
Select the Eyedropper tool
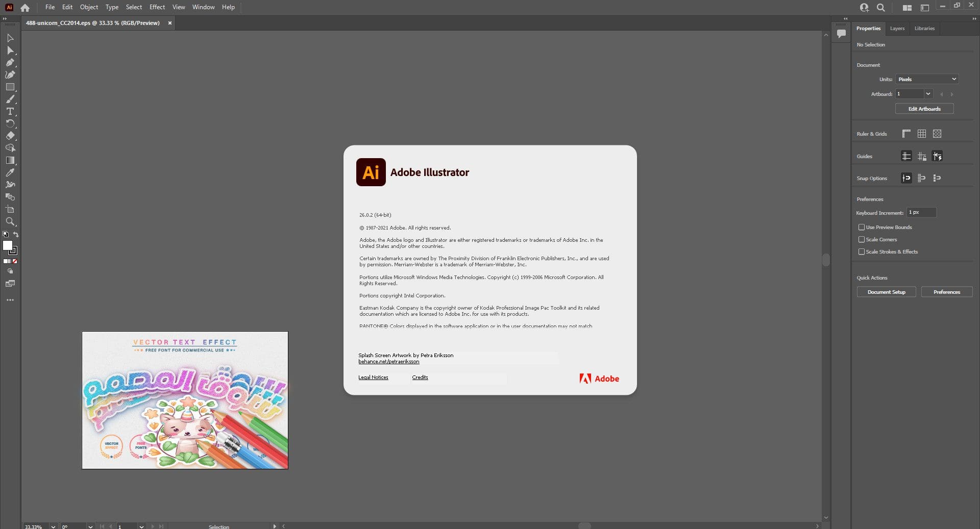(x=10, y=172)
